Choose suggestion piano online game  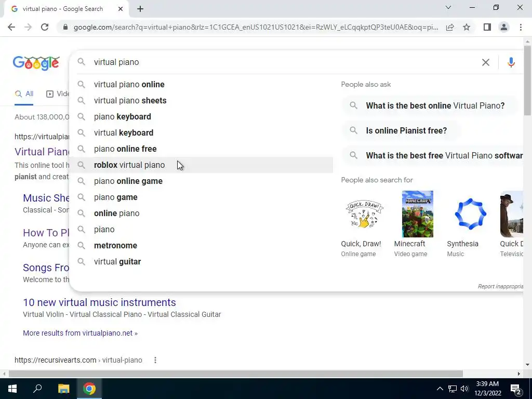pyautogui.click(x=201, y=181)
